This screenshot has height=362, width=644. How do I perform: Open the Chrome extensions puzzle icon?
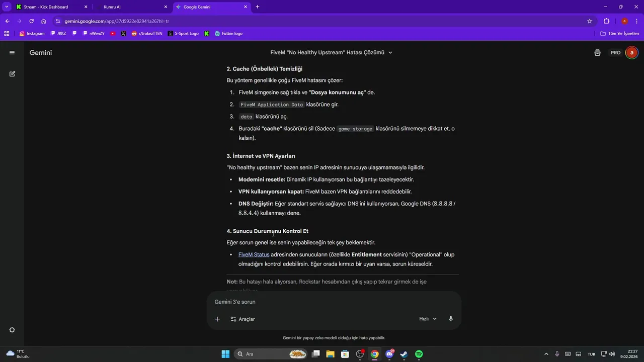pyautogui.click(x=606, y=21)
